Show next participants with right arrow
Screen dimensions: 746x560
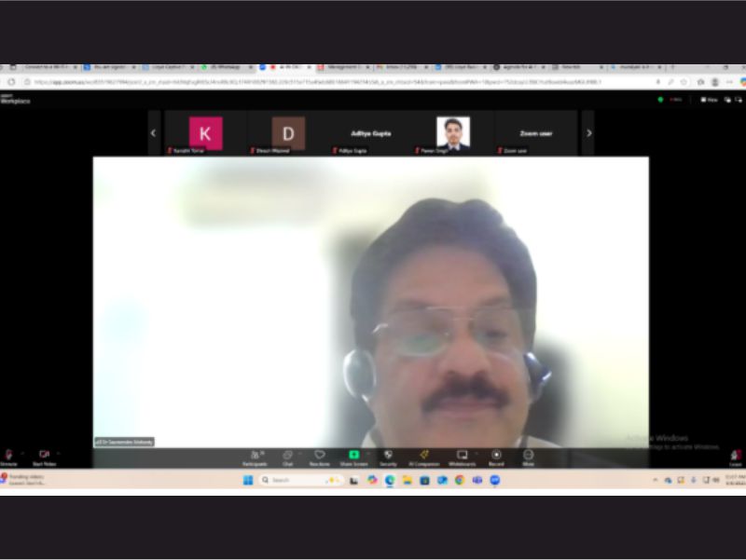pyautogui.click(x=588, y=133)
